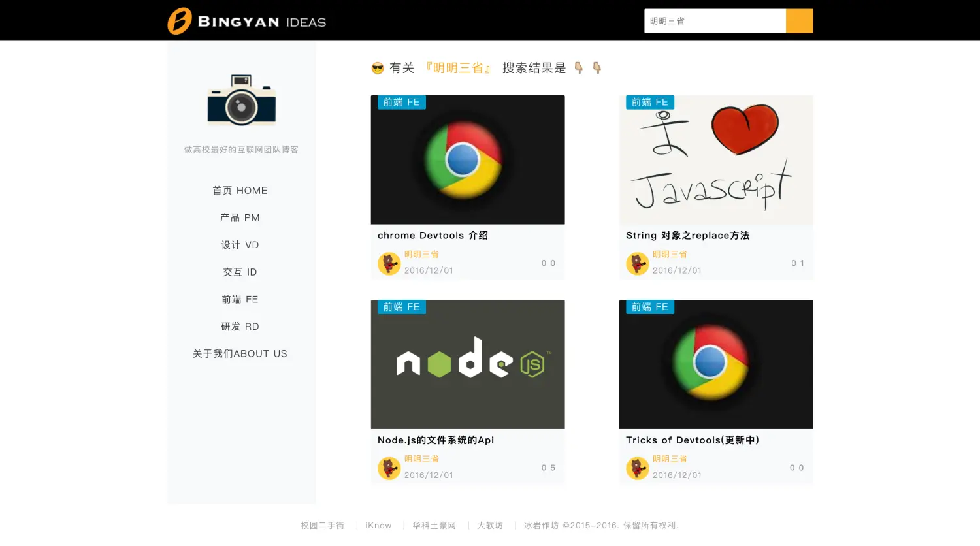Click author avatar on Node.js card

pos(389,468)
